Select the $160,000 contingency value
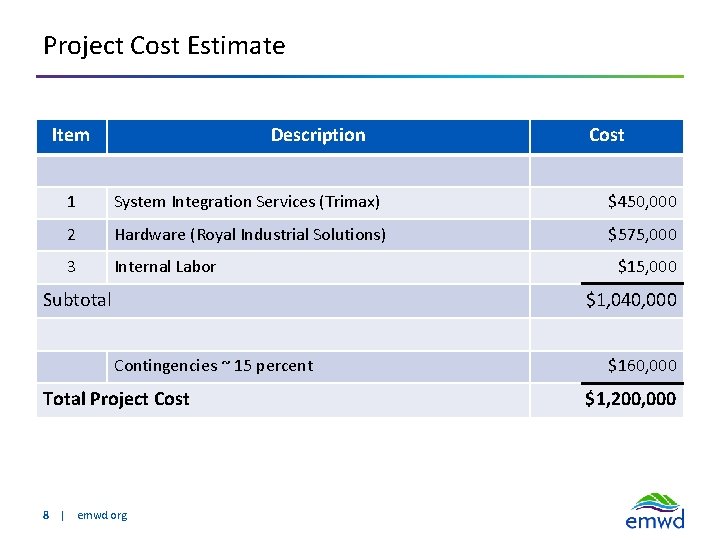Viewport: 720px width, 540px height. pos(642,366)
